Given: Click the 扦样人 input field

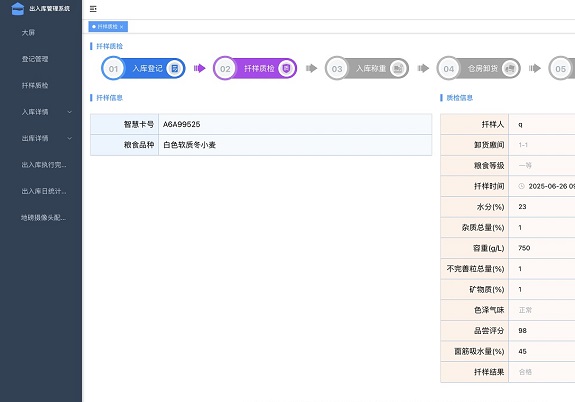Looking at the screenshot, I should (x=542, y=124).
